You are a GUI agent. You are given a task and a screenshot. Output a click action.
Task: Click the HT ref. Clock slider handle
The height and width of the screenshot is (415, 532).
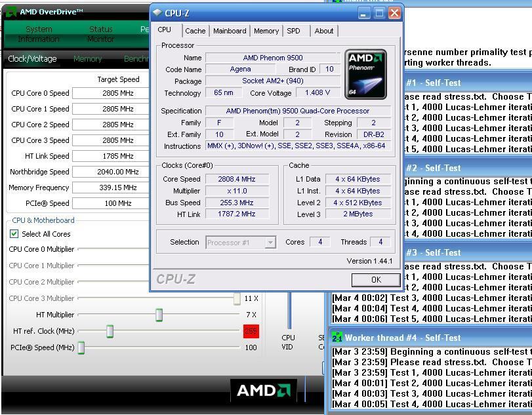pos(110,331)
